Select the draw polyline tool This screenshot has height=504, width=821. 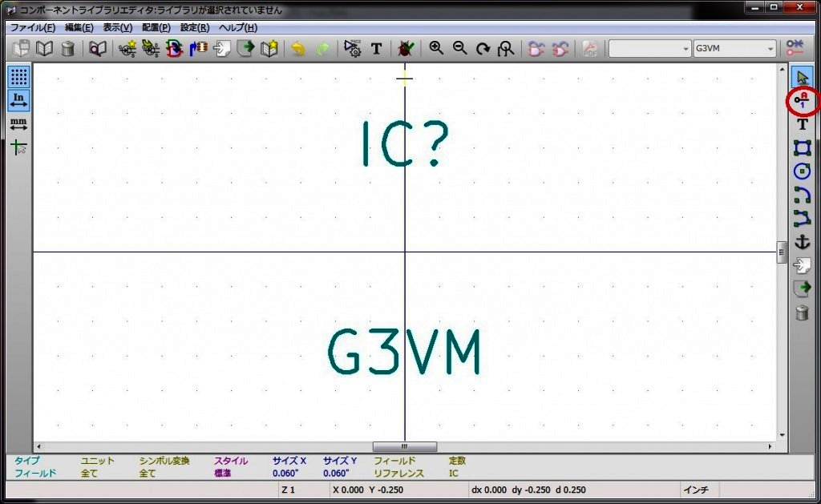pos(802,218)
